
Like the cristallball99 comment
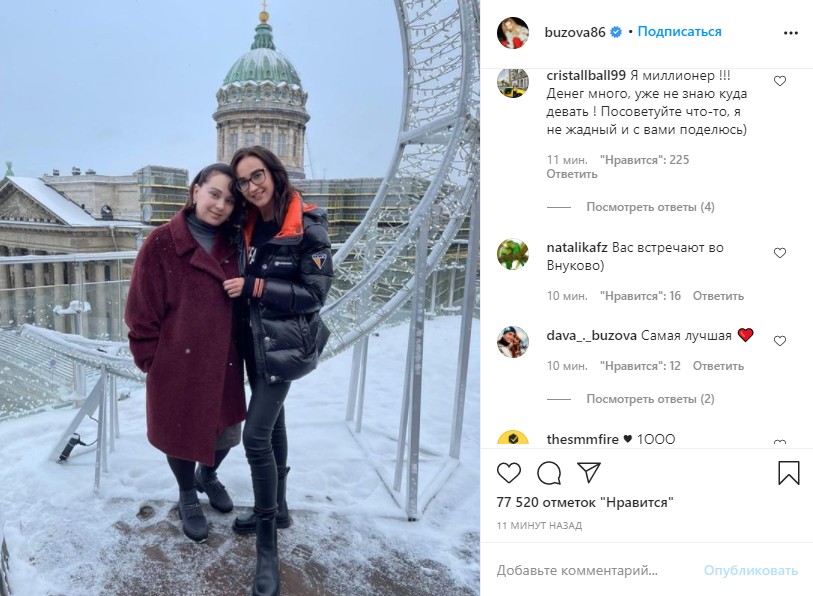[780, 81]
